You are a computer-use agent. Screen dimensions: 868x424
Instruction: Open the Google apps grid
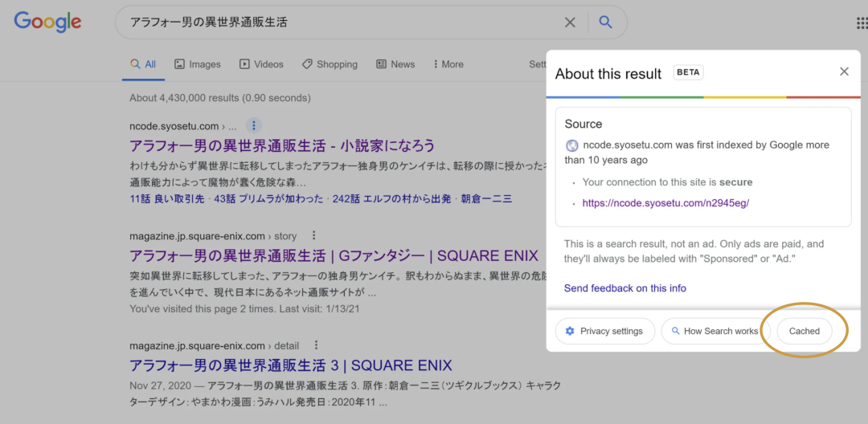click(862, 23)
